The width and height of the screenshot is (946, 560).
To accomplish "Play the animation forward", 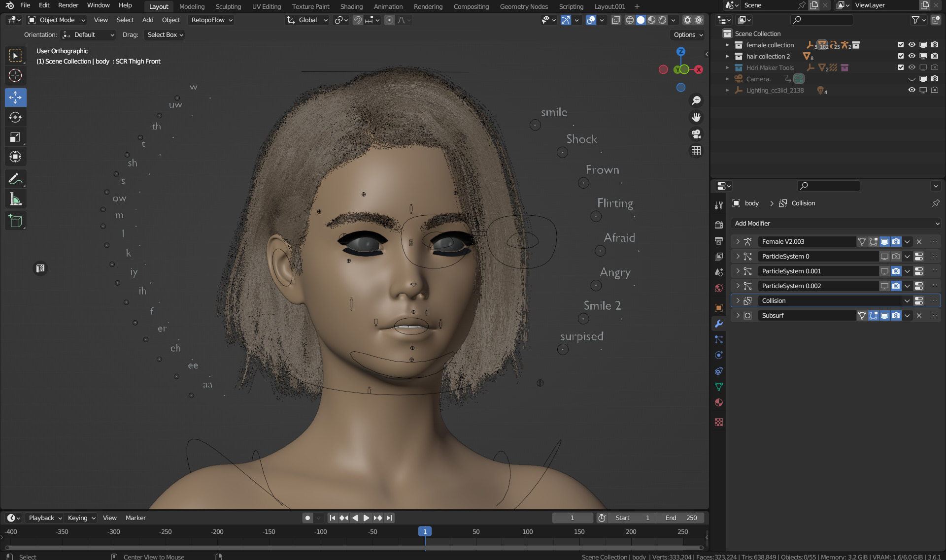I will [x=366, y=518].
